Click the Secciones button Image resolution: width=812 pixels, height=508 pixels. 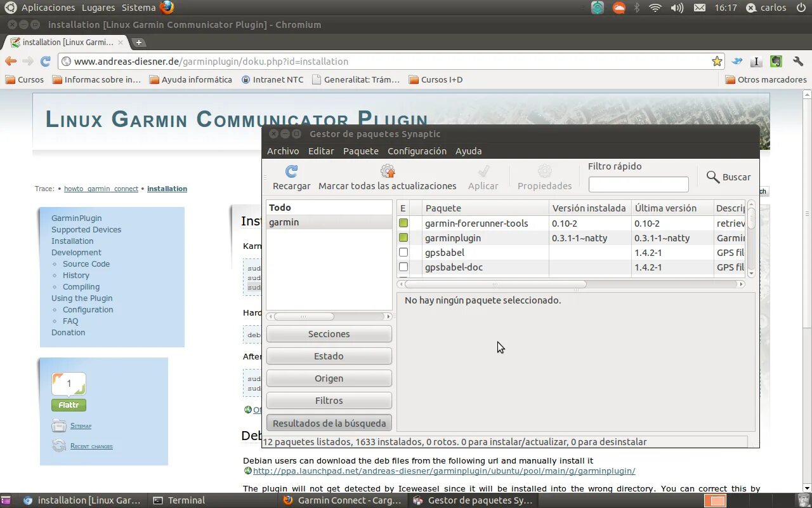[x=329, y=334]
